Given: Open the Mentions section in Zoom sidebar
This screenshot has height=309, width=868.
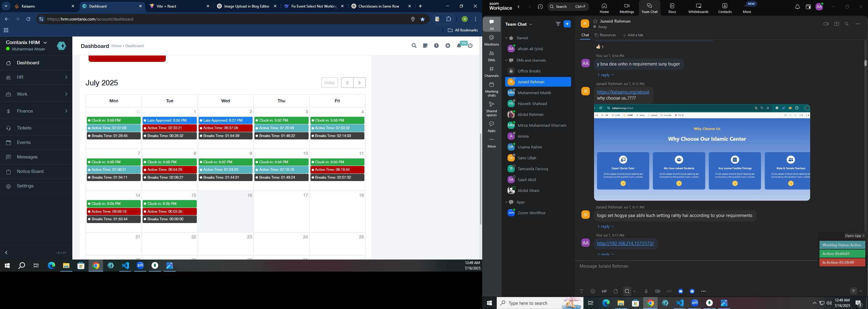Looking at the screenshot, I should tap(492, 40).
